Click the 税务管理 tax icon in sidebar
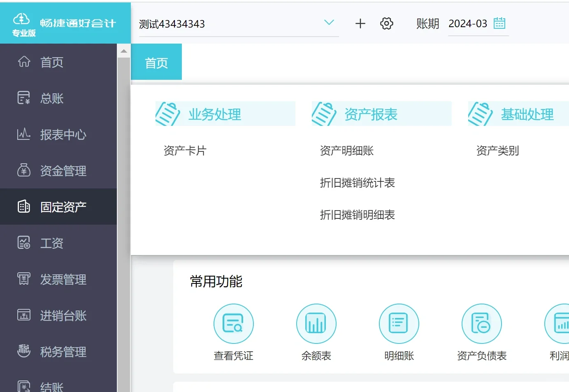This screenshot has height=392, width=569. (x=24, y=351)
